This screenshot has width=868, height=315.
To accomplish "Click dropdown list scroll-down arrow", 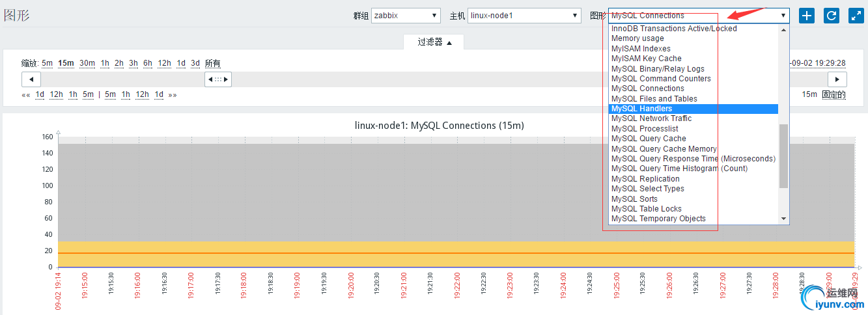I will 783,219.
